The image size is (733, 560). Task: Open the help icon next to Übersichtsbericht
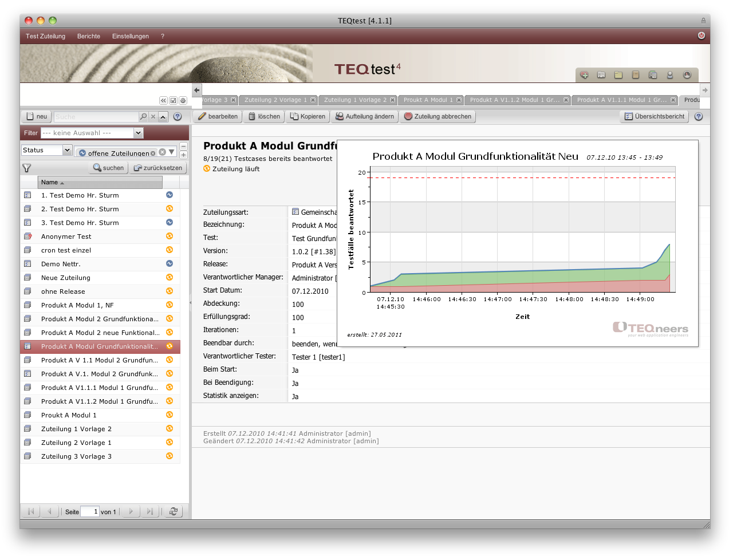[699, 116]
